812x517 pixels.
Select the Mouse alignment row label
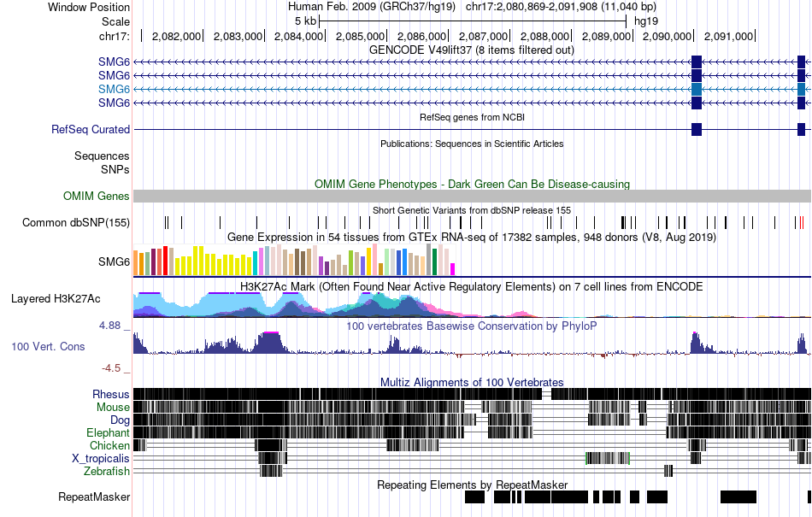pos(113,408)
